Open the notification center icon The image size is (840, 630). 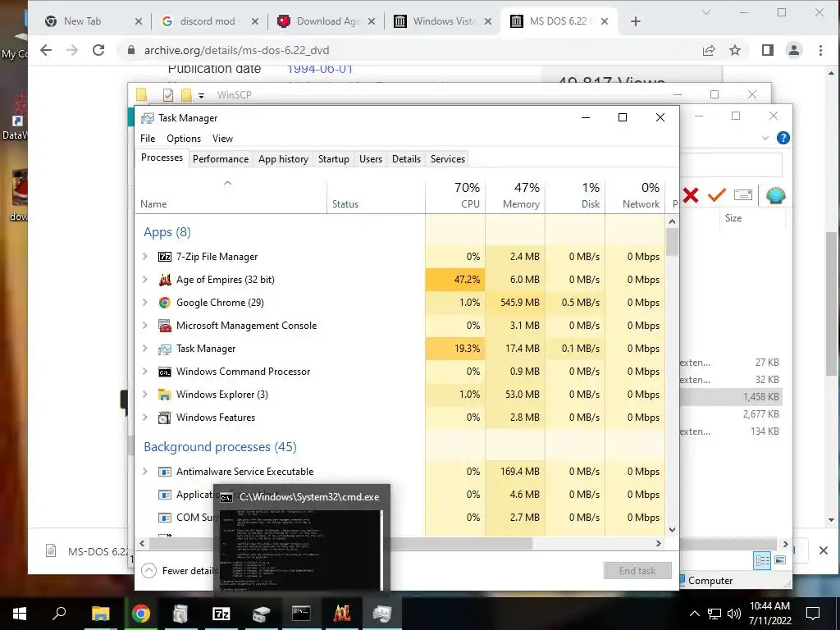tap(813, 614)
